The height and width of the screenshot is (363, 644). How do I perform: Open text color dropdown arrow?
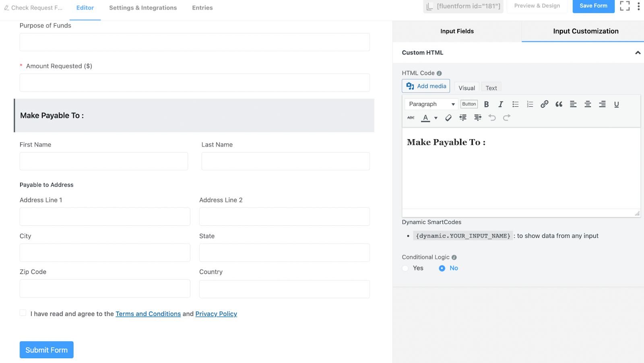click(x=436, y=118)
